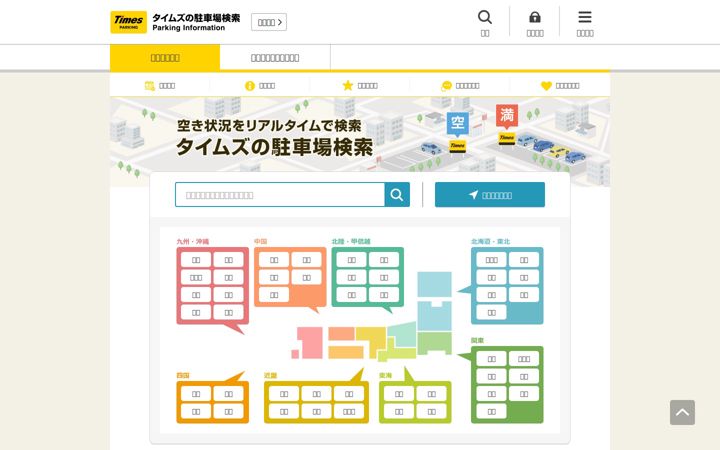
Task: Click the 近畿 region heading
Action: pyautogui.click(x=270, y=376)
